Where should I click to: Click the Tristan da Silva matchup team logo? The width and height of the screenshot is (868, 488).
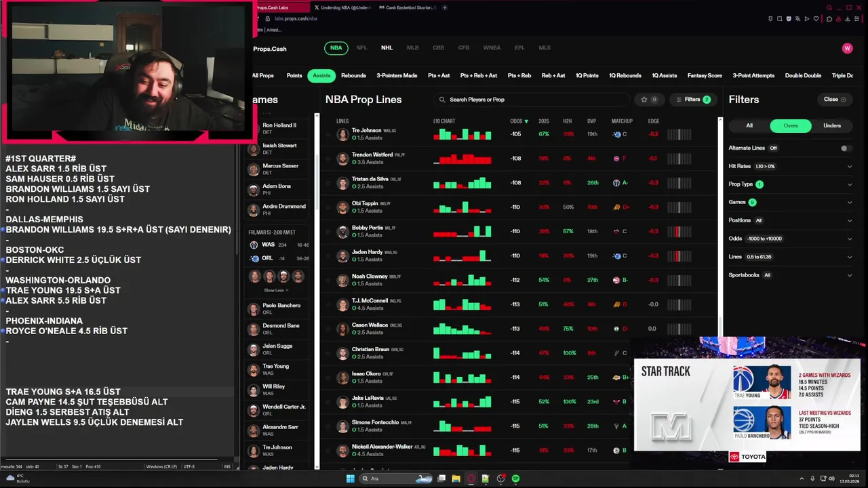point(616,183)
